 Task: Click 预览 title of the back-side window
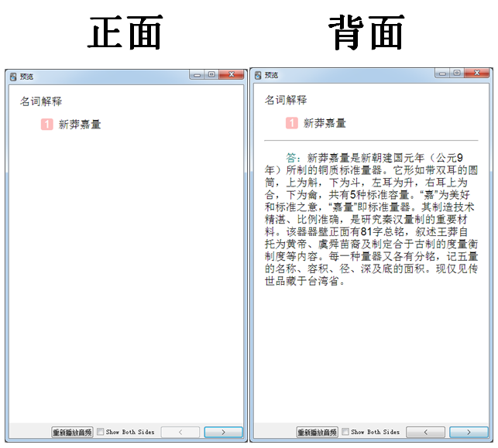tap(272, 75)
